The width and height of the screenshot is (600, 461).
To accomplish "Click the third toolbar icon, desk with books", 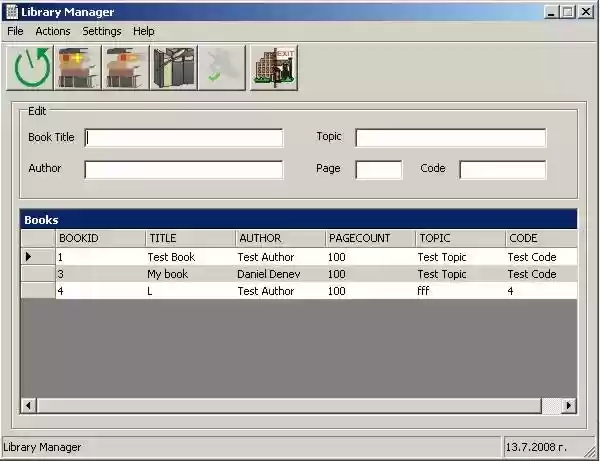I will coord(126,68).
